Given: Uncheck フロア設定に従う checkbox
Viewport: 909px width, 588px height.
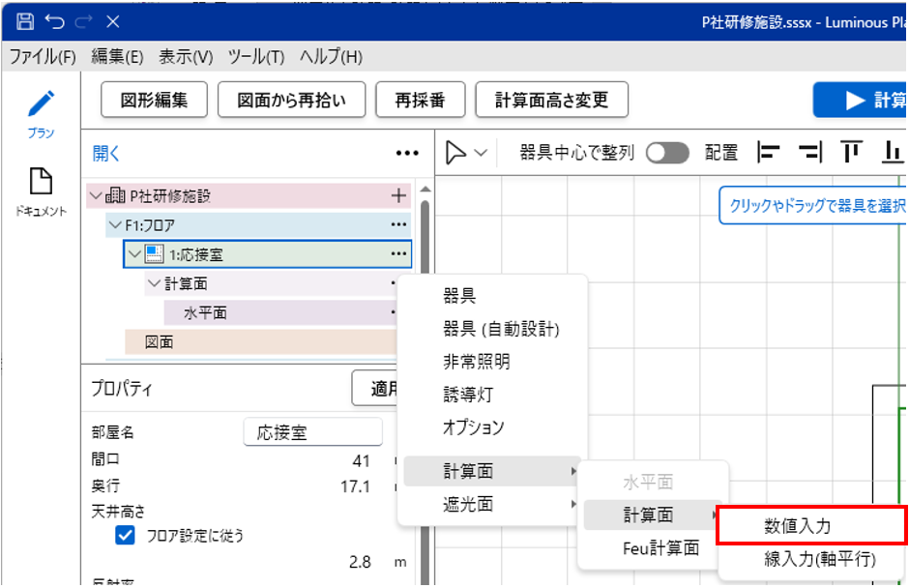Looking at the screenshot, I should coord(125,535).
